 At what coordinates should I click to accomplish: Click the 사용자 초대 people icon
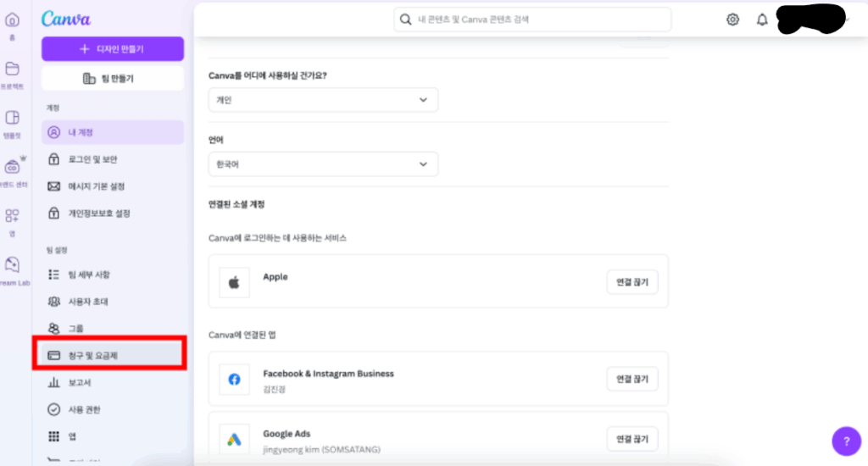point(53,302)
